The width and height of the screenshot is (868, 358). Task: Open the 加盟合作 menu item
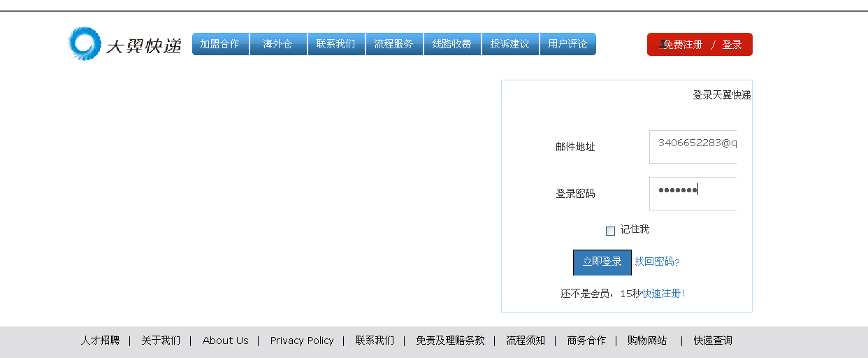220,44
